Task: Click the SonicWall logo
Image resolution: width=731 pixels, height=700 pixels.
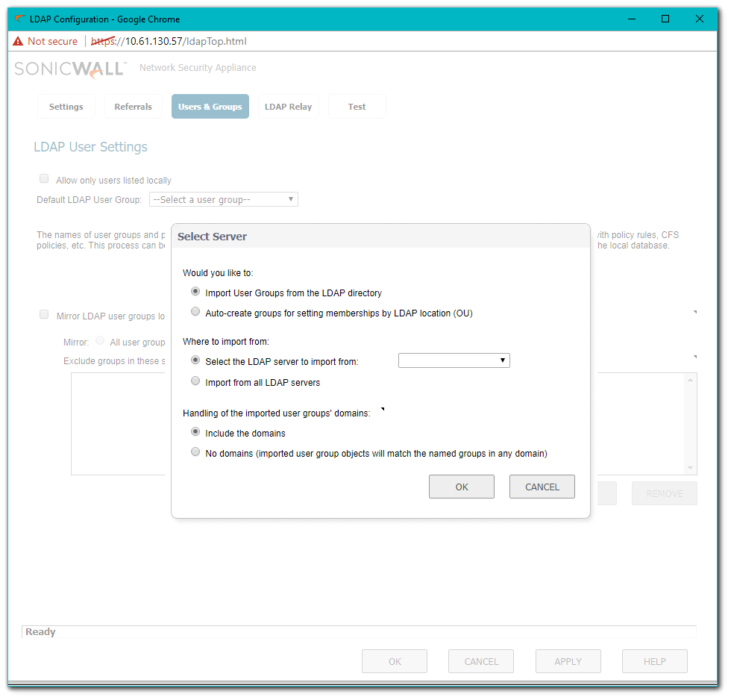Action: point(71,69)
